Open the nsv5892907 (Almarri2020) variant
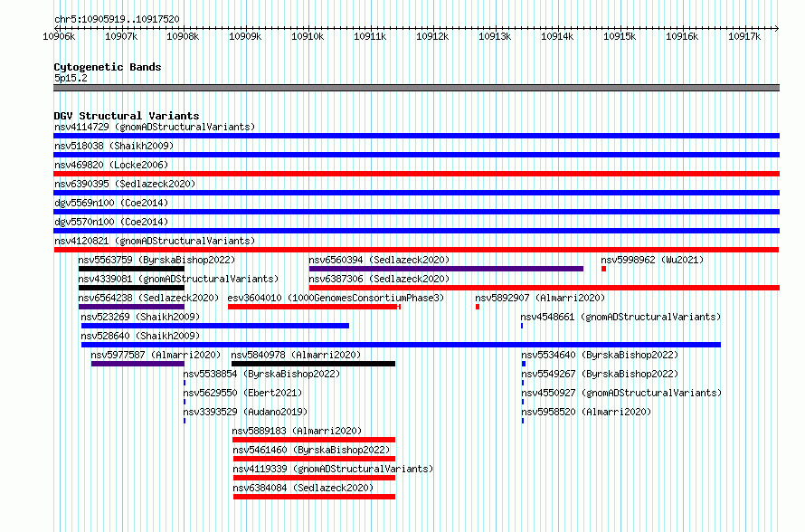The width and height of the screenshot is (805, 532). tap(540, 298)
